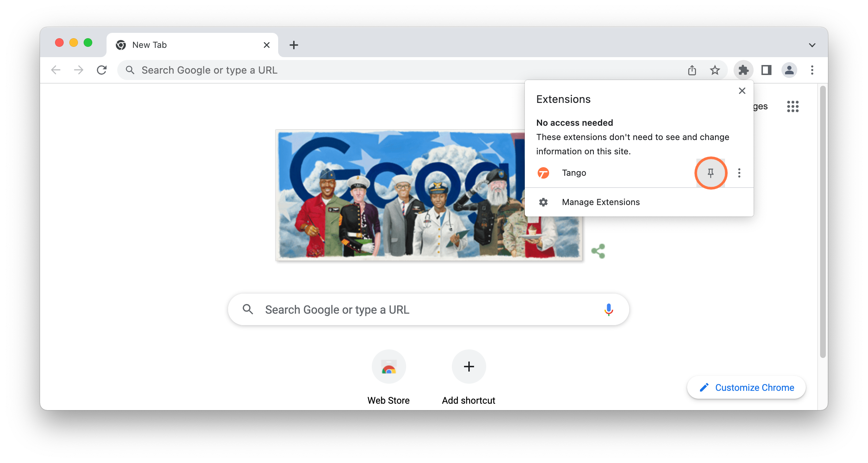Open a new tab with plus button
Image resolution: width=868 pixels, height=463 pixels.
pos(294,45)
